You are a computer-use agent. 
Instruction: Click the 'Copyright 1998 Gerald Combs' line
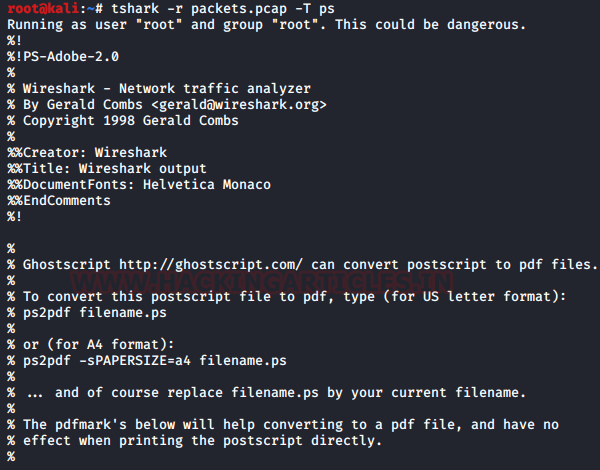point(130,120)
